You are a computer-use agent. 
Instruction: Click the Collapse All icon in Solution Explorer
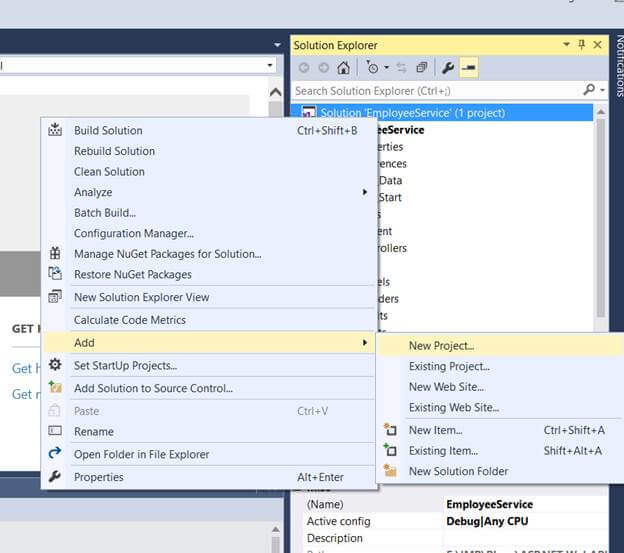(421, 68)
